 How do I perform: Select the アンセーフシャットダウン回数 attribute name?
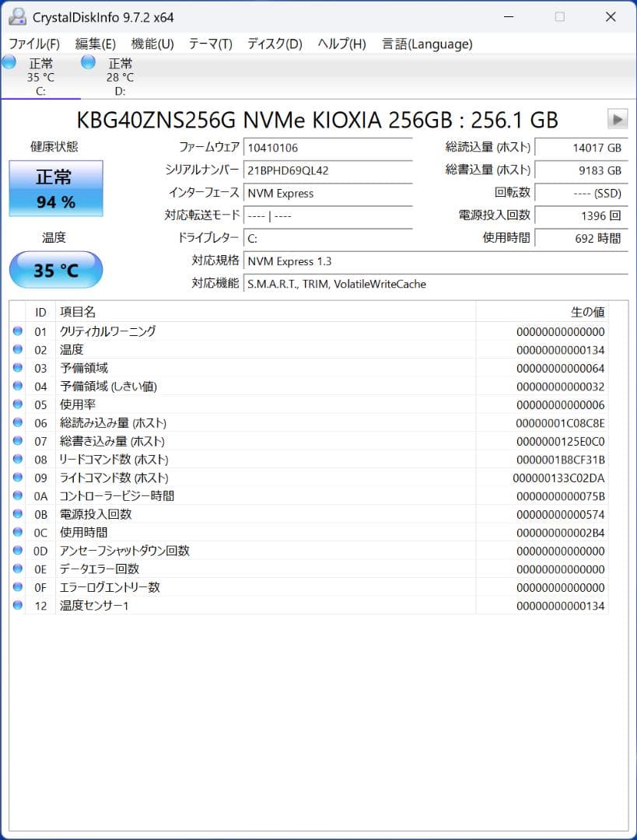click(124, 551)
